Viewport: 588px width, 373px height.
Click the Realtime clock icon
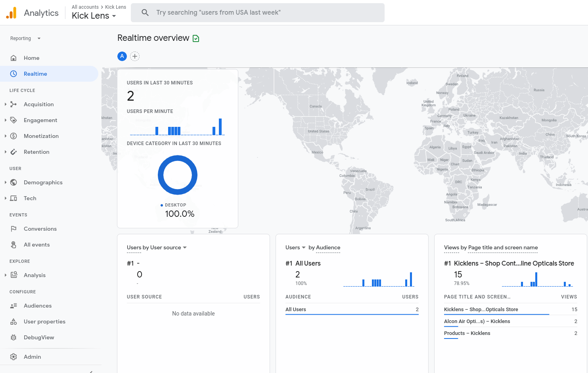click(13, 74)
